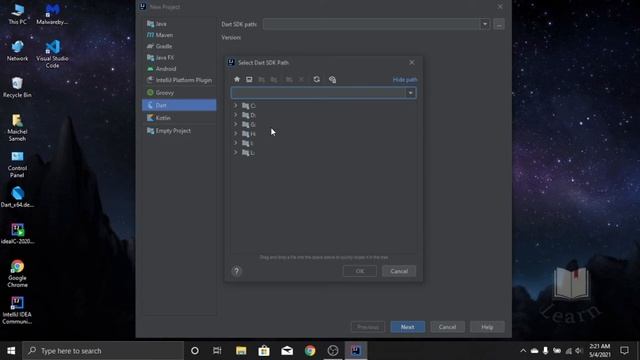
Task: Refresh the file tree in SDK path dialog
Action: tap(316, 79)
